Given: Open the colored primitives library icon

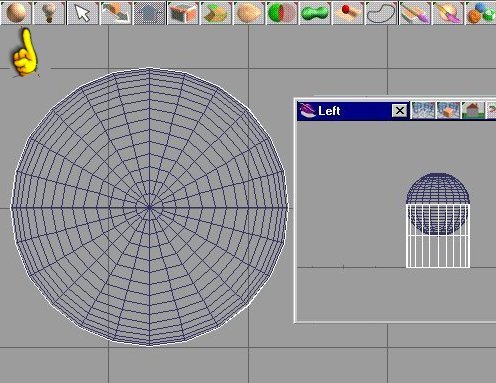Looking at the screenshot, I should tap(481, 13).
